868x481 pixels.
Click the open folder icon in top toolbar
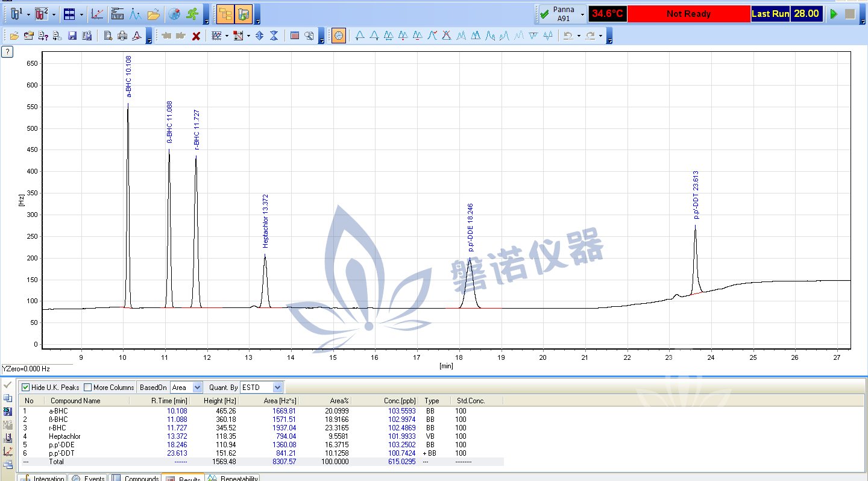point(153,13)
